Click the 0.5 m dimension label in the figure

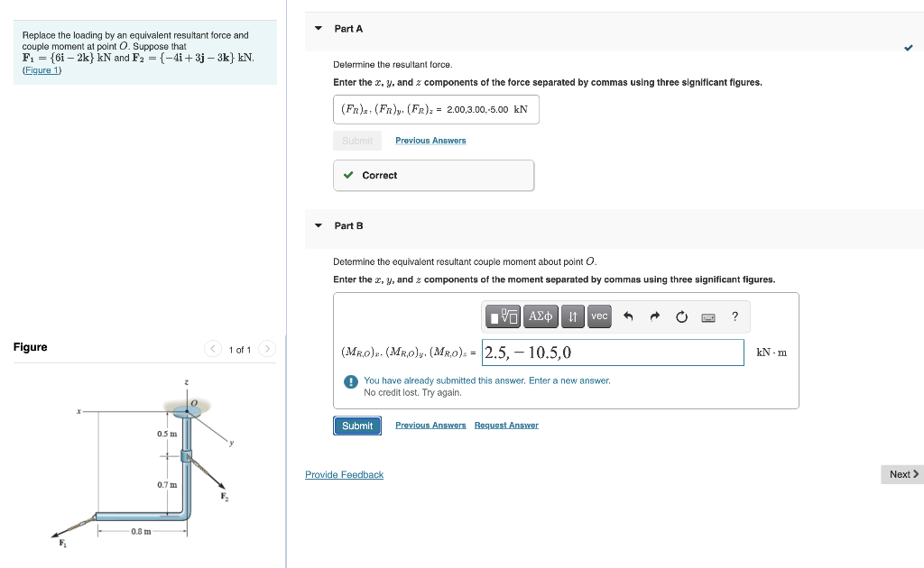point(167,434)
